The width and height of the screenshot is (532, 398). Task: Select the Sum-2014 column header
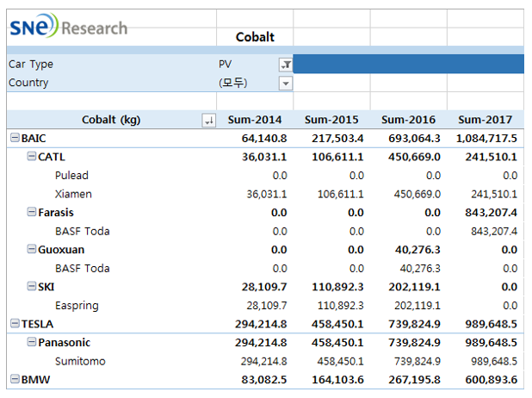255,120
